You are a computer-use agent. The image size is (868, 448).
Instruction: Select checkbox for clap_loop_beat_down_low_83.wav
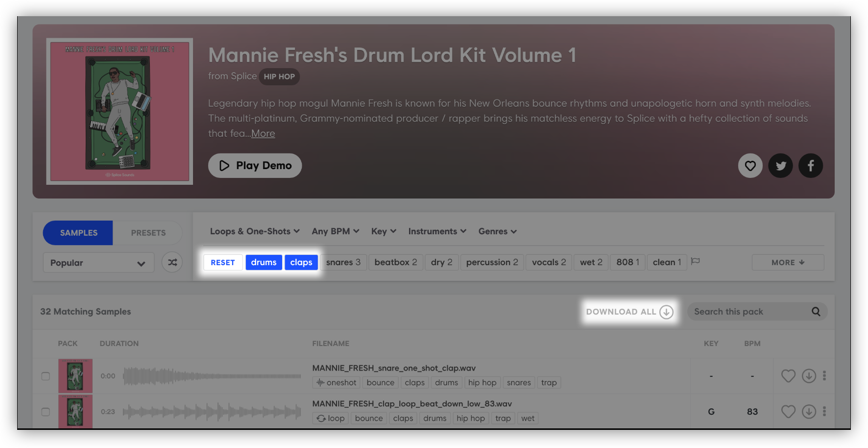[46, 412]
